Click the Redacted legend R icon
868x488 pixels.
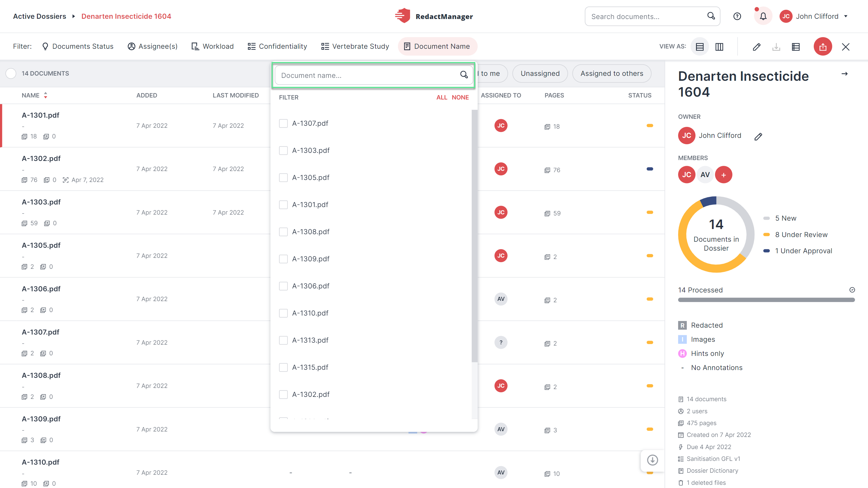coord(682,325)
